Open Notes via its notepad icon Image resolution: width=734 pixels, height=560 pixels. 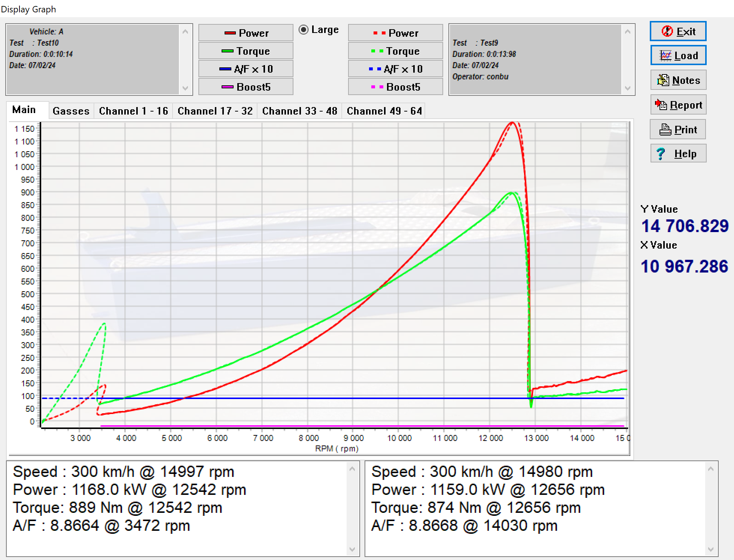point(663,80)
